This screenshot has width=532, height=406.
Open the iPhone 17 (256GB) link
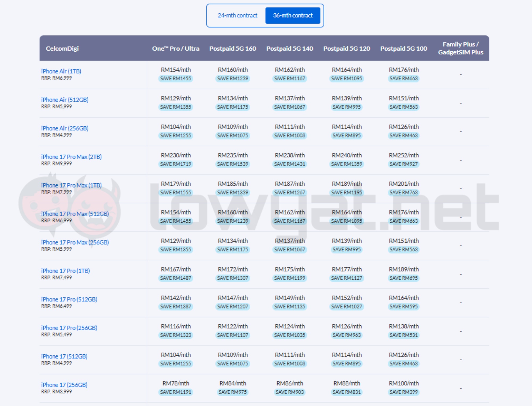[x=64, y=384]
